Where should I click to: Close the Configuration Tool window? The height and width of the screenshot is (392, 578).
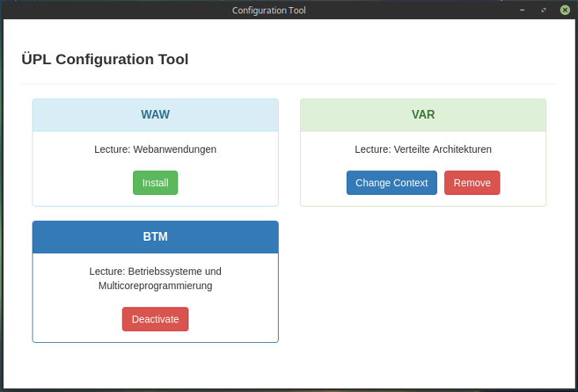[565, 10]
